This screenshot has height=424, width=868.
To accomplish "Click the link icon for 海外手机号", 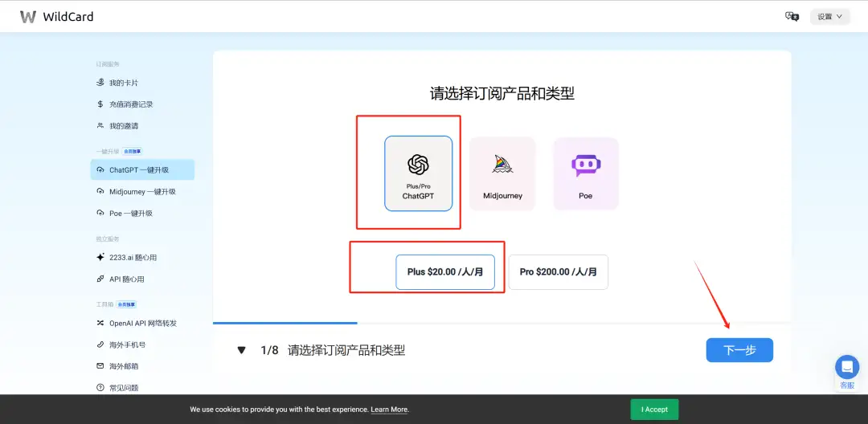I will pyautogui.click(x=100, y=344).
